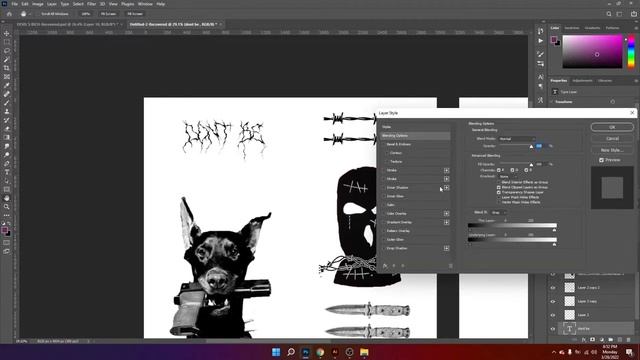Viewport: 640px width, 360px height.
Task: Switch to the Adjustments tab
Action: (582, 80)
